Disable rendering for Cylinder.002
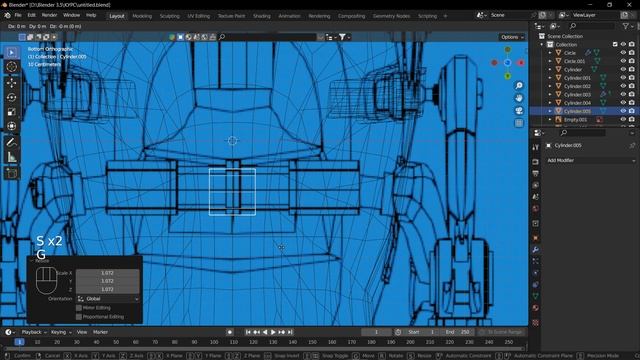 tap(631, 86)
